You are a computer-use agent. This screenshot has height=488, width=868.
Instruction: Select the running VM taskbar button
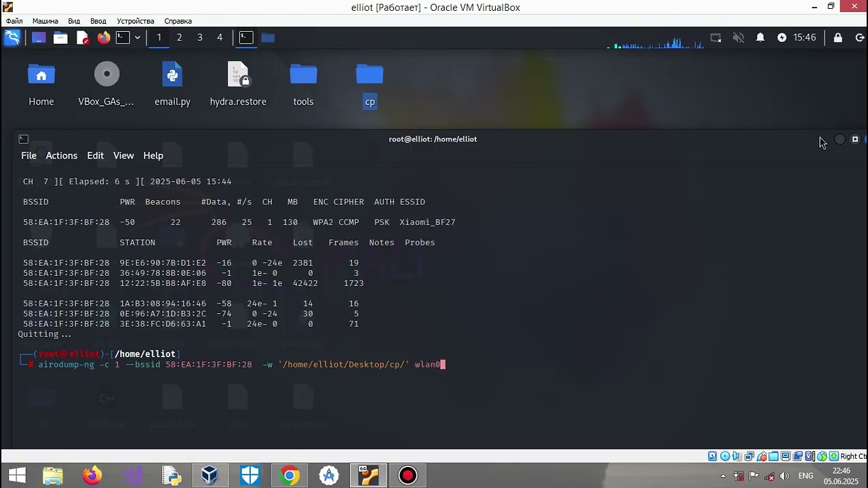click(x=368, y=476)
